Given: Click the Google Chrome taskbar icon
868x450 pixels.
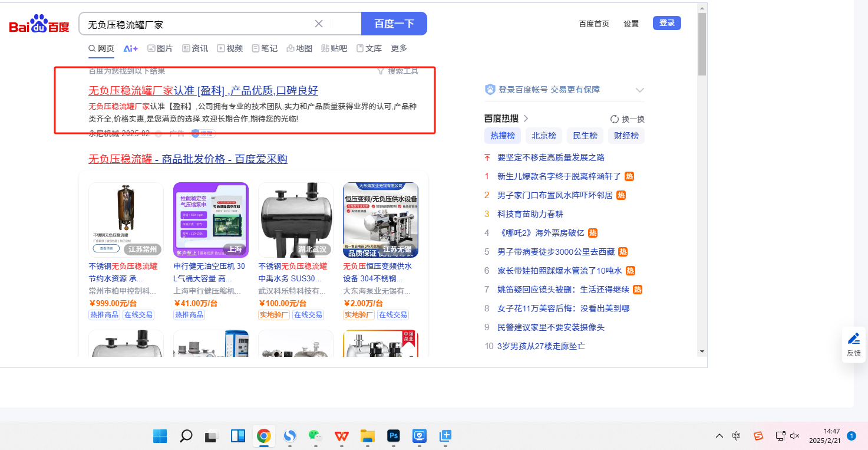Looking at the screenshot, I should 263,436.
